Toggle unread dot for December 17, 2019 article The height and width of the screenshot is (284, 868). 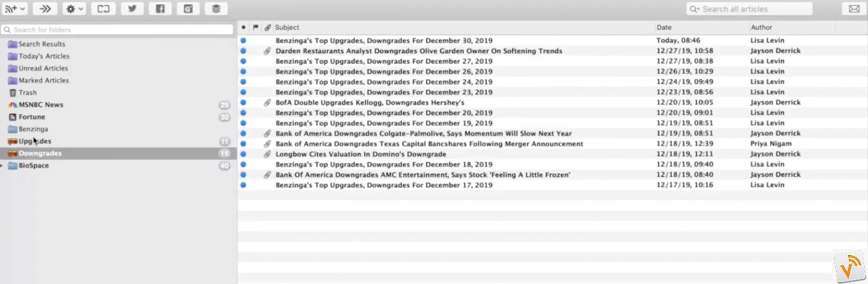click(243, 185)
